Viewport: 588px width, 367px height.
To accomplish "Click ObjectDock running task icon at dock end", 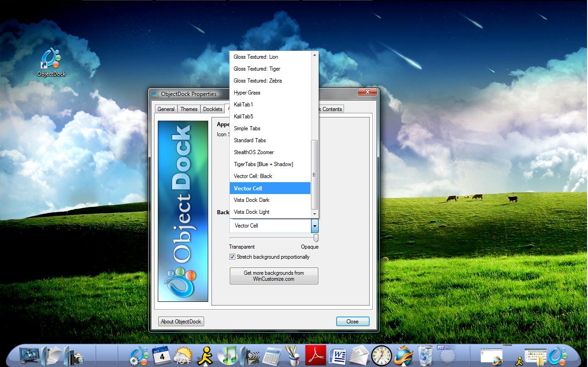I will (x=559, y=356).
